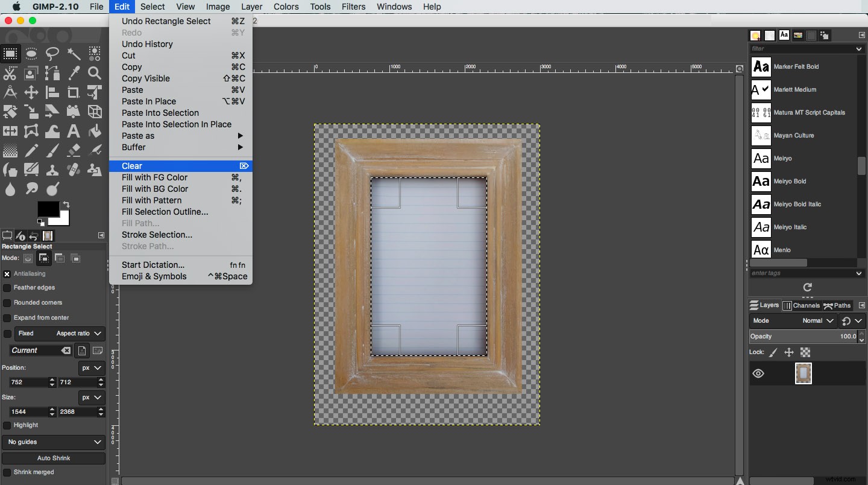Viewport: 868px width, 485px height.
Task: Select the Fuzzy Select magic wand tool
Action: tap(74, 54)
